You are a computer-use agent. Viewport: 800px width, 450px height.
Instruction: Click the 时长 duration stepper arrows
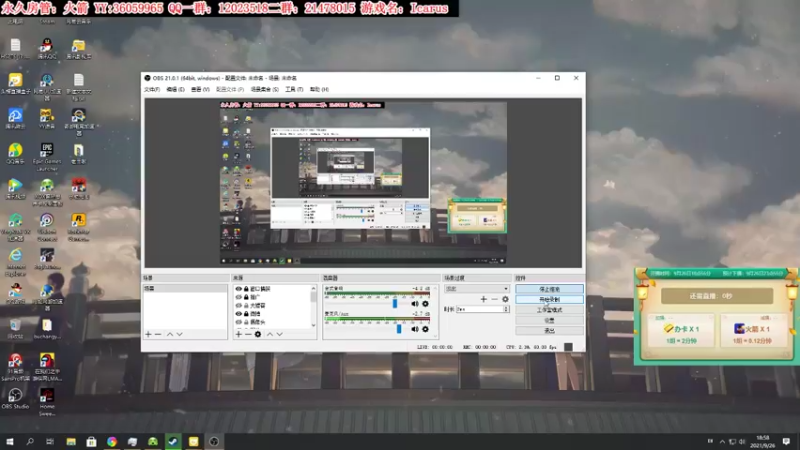click(506, 309)
